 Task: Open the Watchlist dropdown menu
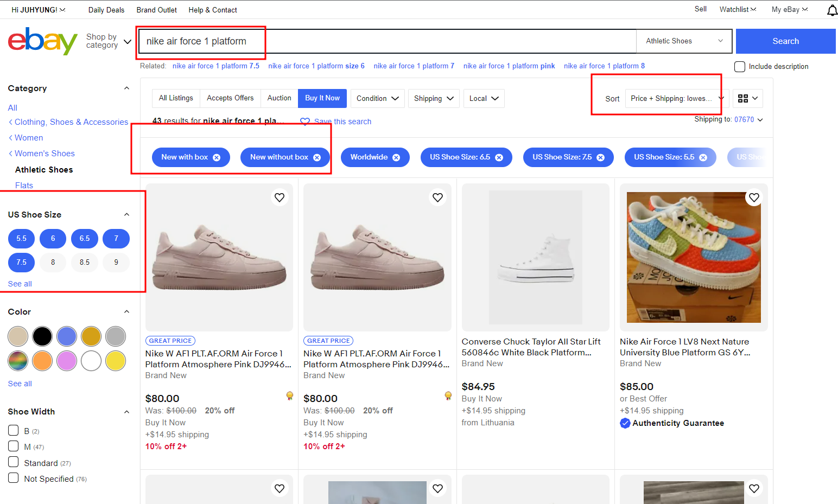(x=738, y=9)
